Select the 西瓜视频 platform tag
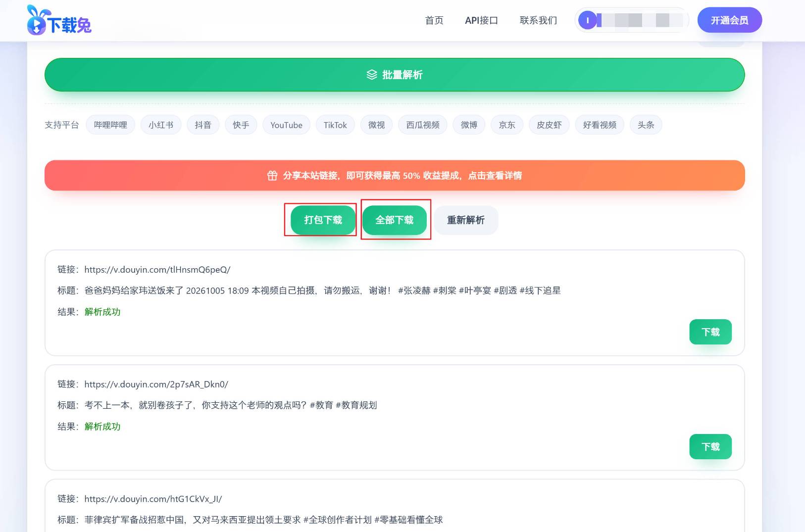The image size is (805, 532). pos(423,125)
